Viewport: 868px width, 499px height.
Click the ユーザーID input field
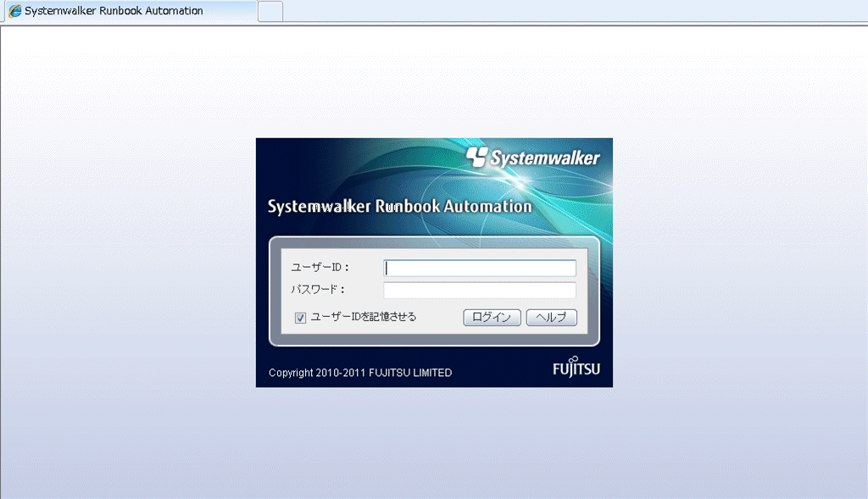coord(480,269)
